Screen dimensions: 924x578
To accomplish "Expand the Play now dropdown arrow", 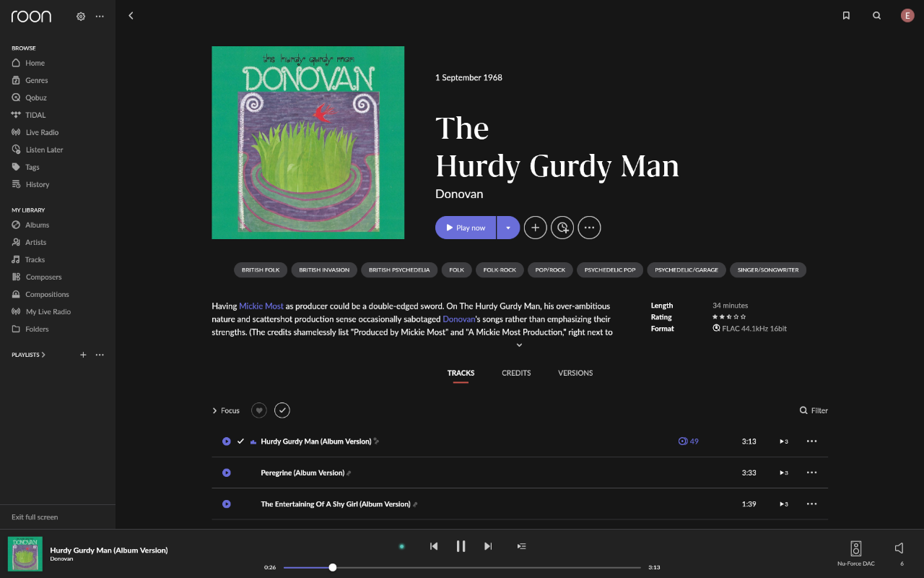I will pyautogui.click(x=508, y=228).
